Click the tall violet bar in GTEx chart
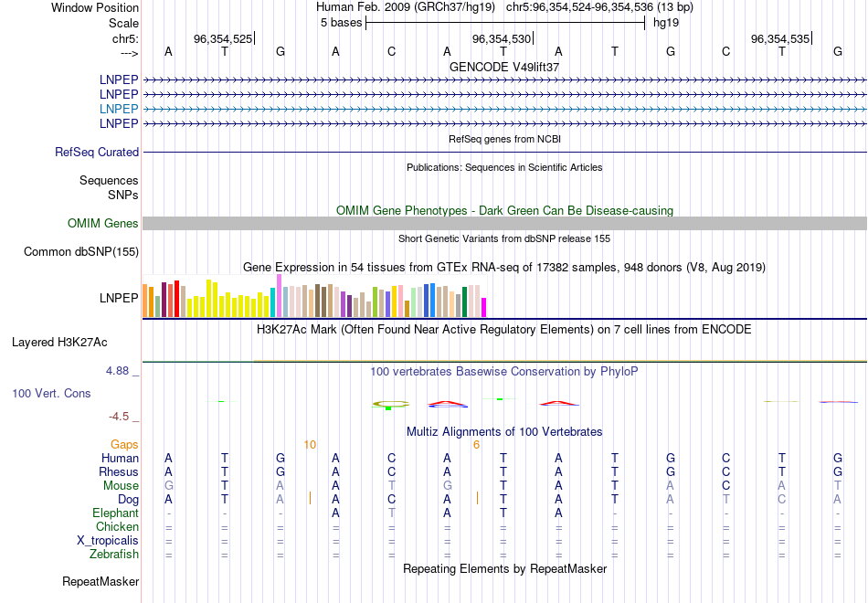Screen dimensions: 868x603 pyautogui.click(x=279, y=296)
